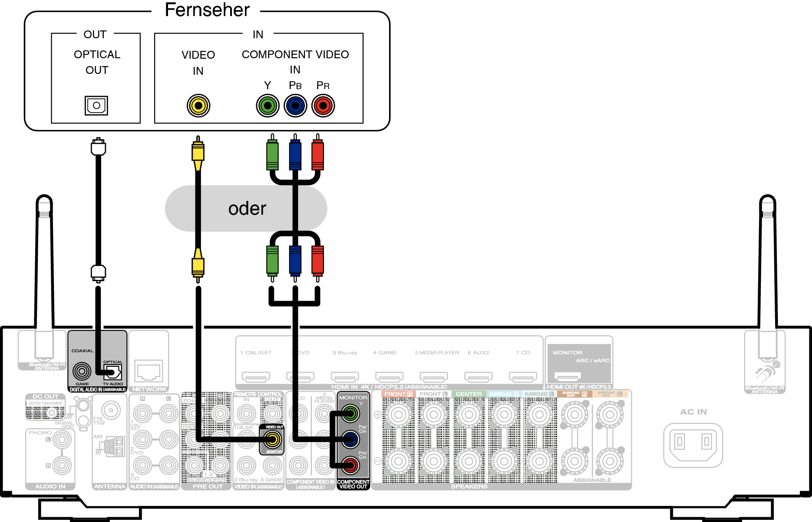Click the 4 GAME HDMI input port
Viewport: 812px width, 522px height.
coord(389,376)
